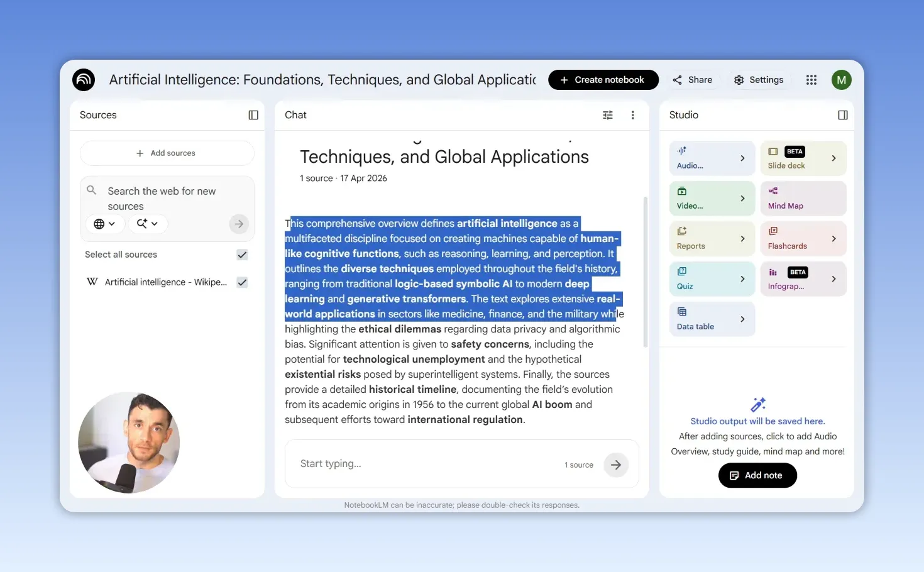The height and width of the screenshot is (572, 924).
Task: Open the research mode dropdown
Action: pos(148,224)
